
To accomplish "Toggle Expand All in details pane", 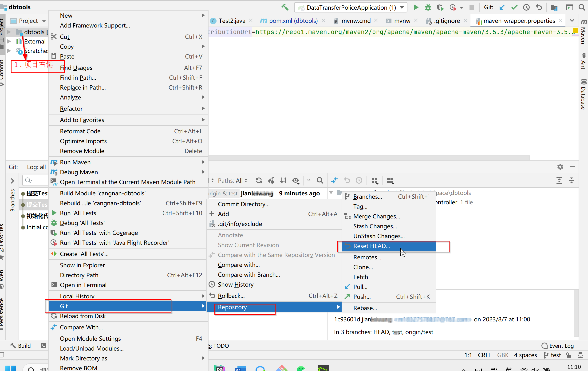I will [559, 181].
